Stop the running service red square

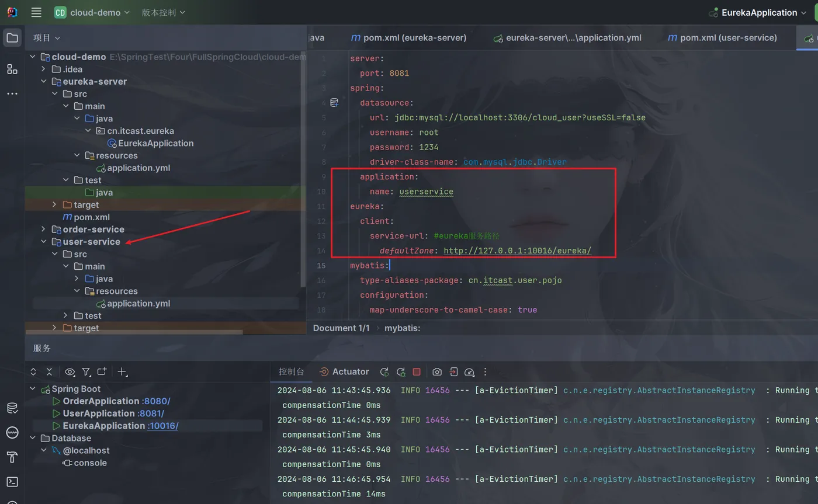417,371
